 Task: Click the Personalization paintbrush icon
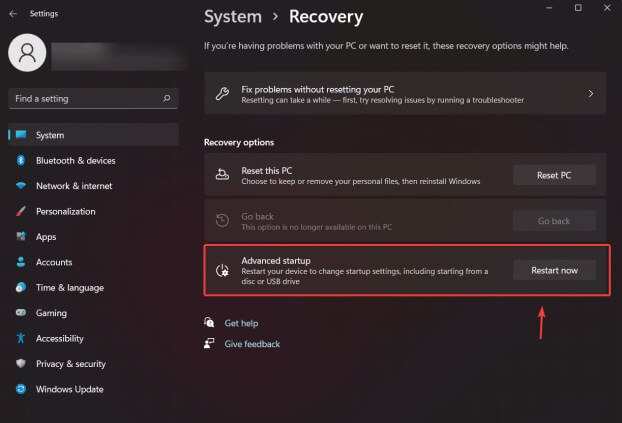click(20, 212)
